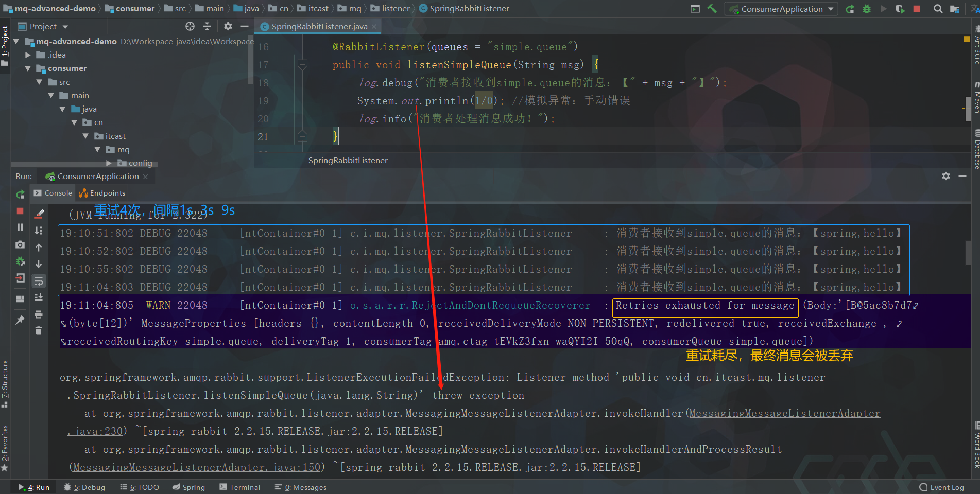Click the SpringRabbitListener breadcrumb below the editor

tap(348, 161)
